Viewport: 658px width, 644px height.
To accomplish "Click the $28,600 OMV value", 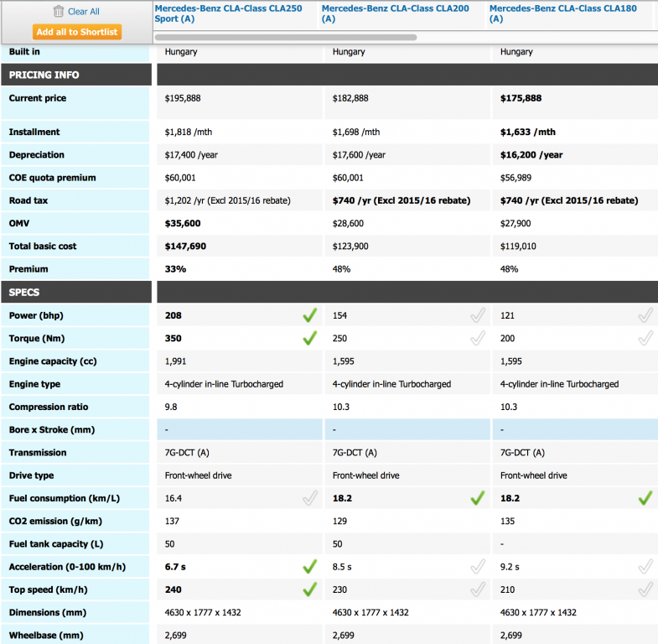I will tap(348, 223).
